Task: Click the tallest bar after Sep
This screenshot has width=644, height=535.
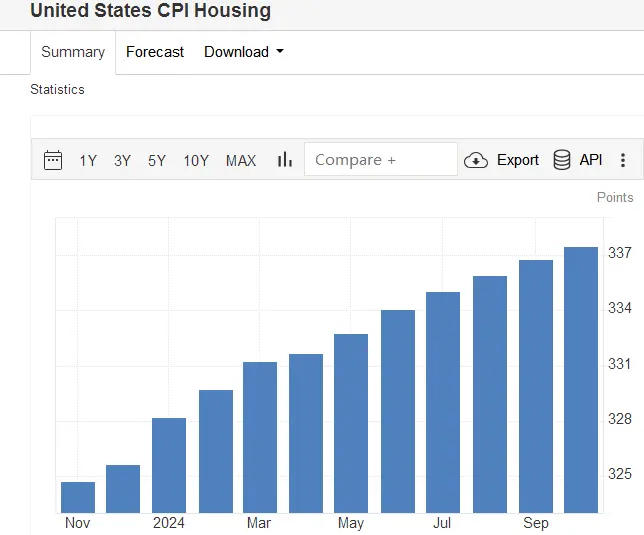Action: pos(581,380)
